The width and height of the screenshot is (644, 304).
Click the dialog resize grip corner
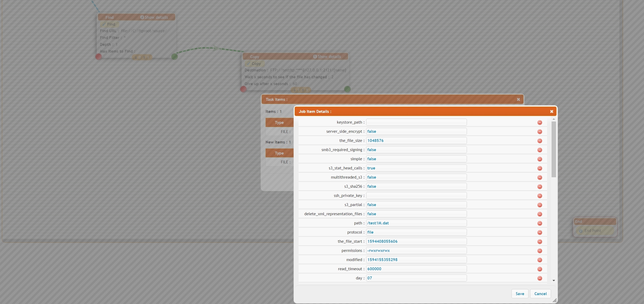tap(554, 301)
